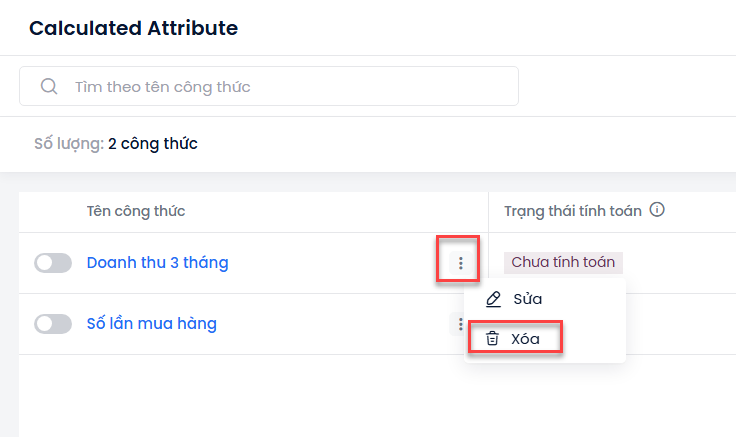Click the magnifier icon in the search box
The height and width of the screenshot is (437, 736).
click(49, 86)
